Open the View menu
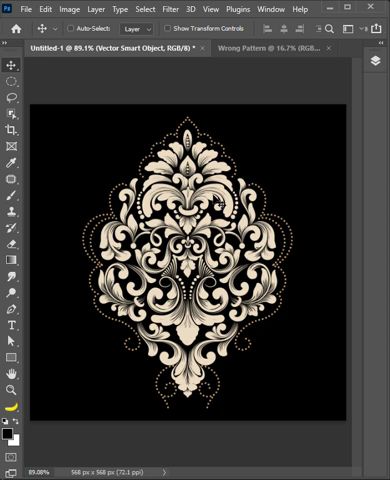This screenshot has width=390, height=480. [211, 9]
